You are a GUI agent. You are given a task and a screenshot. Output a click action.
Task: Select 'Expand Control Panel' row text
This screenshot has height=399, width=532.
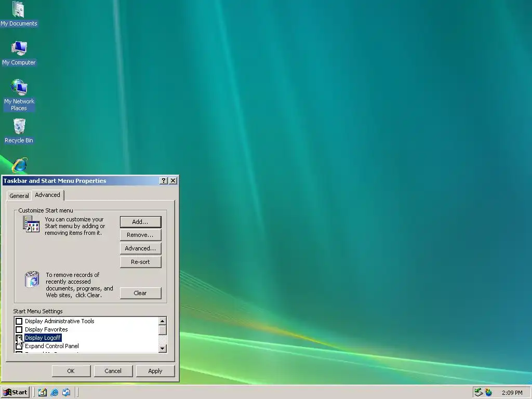coord(51,346)
